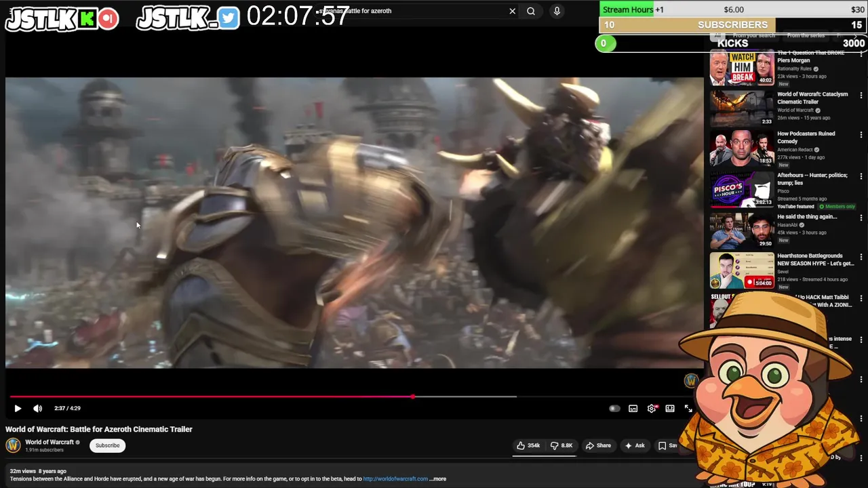The height and width of the screenshot is (488, 868).
Task: Expand description with '...more'
Action: [x=438, y=479]
